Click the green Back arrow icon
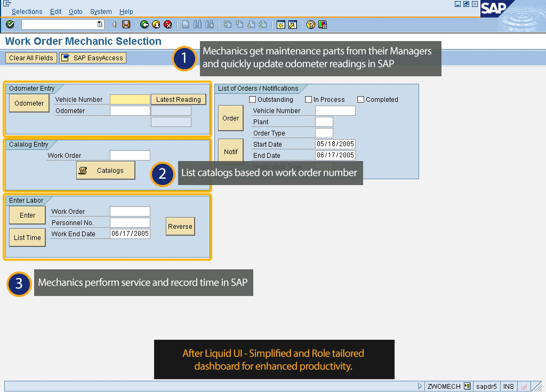This screenshot has height=392, width=546. tap(144, 25)
